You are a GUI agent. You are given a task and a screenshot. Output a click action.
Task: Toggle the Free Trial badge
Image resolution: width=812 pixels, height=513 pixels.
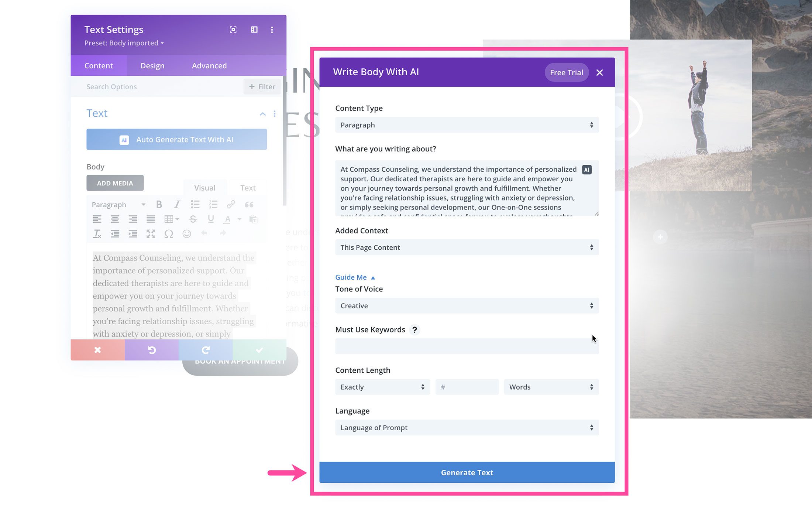click(x=565, y=72)
